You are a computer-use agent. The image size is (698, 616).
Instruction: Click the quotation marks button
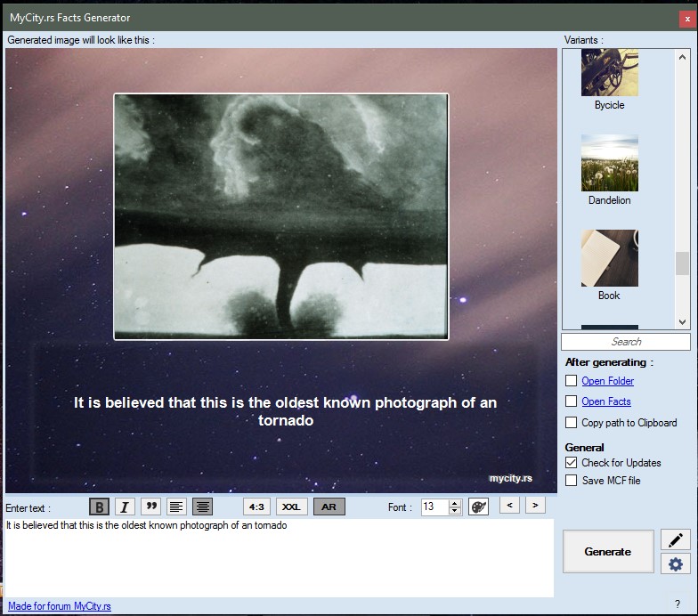pos(150,507)
